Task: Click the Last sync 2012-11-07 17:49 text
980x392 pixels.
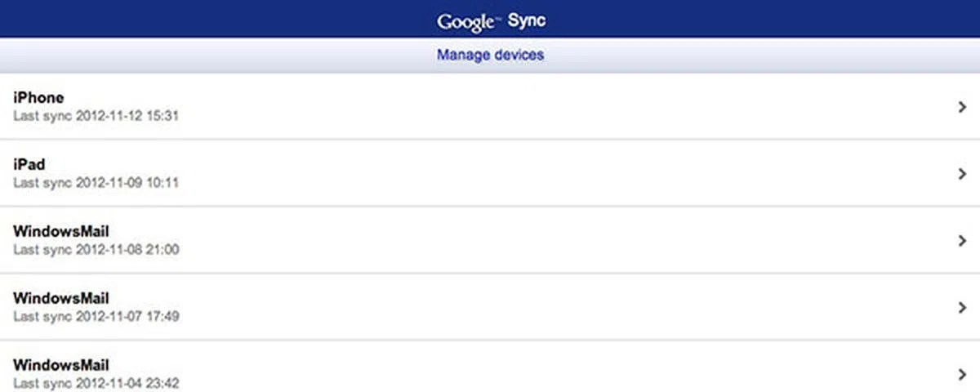Action: 96,317
